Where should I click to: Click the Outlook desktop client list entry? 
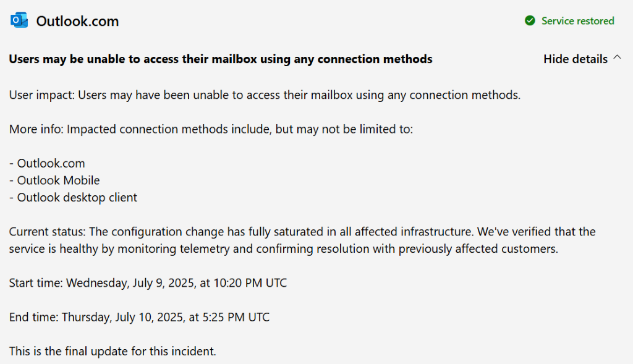click(x=77, y=198)
